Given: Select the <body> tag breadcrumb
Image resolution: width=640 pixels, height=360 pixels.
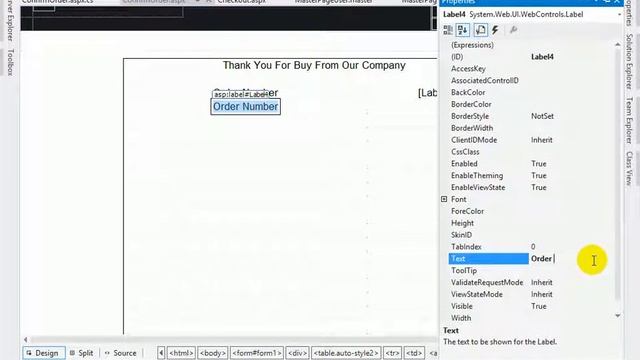Looking at the screenshot, I should [x=213, y=353].
